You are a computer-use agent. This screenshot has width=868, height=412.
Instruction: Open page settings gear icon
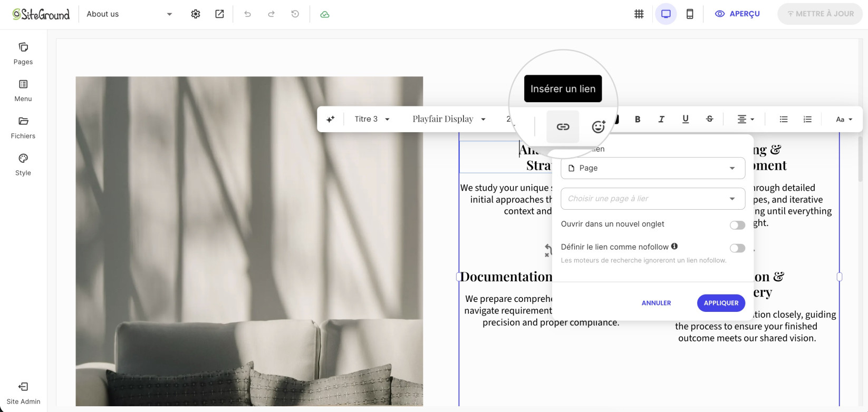[196, 14]
